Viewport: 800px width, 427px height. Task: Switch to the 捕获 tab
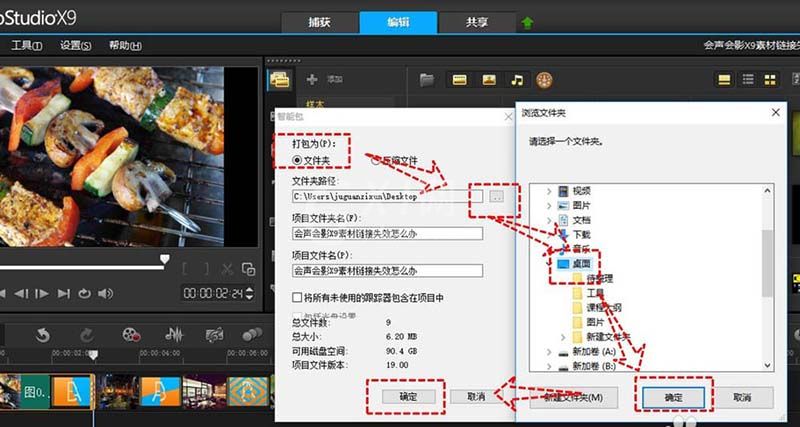[x=319, y=22]
